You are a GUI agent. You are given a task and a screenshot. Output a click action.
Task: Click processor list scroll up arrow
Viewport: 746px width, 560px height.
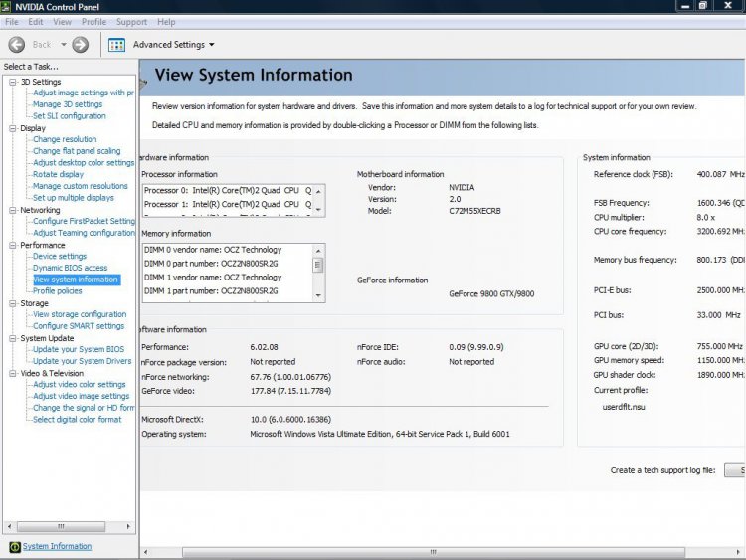(x=318, y=191)
